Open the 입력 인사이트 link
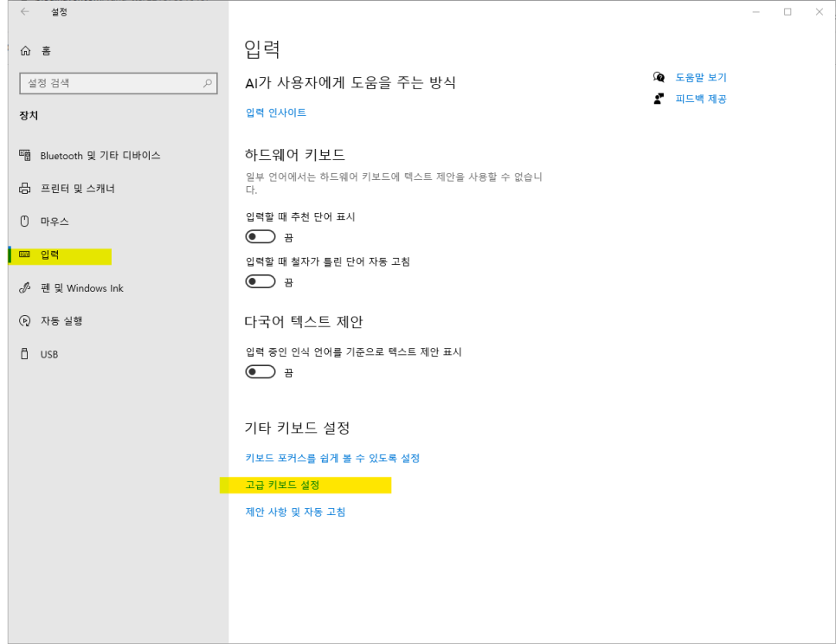This screenshot has height=644, width=836. tap(276, 113)
